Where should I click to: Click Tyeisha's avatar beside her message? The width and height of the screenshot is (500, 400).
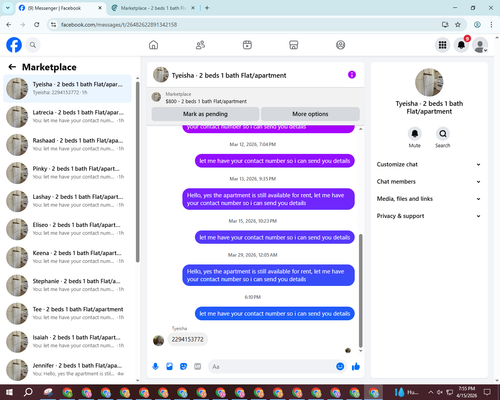click(158, 341)
